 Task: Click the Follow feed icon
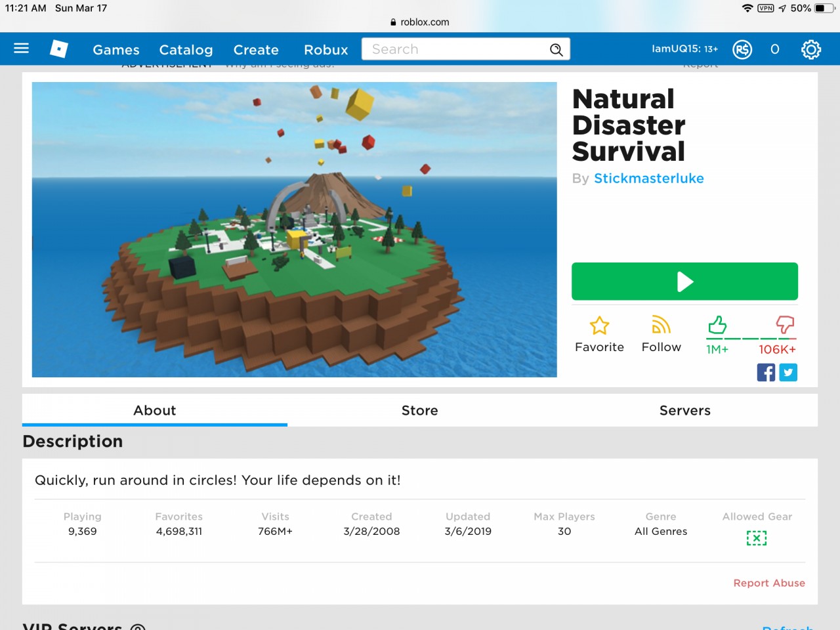pos(661,325)
